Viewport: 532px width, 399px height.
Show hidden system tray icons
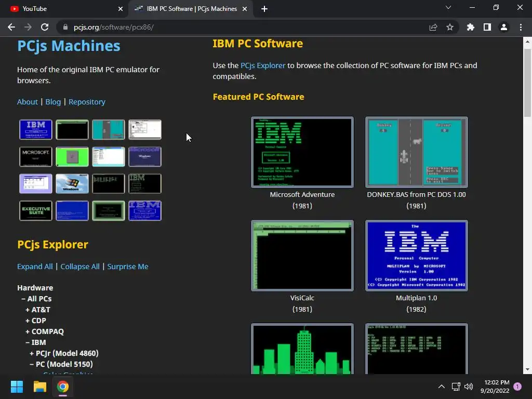442,387
